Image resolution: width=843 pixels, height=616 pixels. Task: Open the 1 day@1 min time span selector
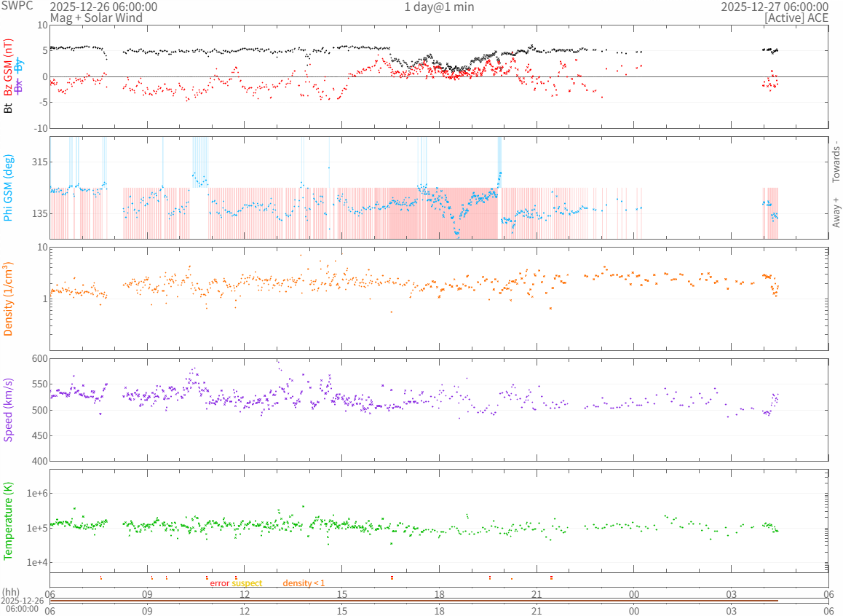439,7
